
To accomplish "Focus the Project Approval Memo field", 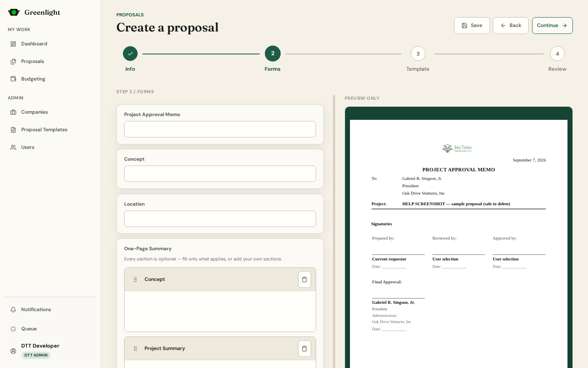I will (220, 129).
